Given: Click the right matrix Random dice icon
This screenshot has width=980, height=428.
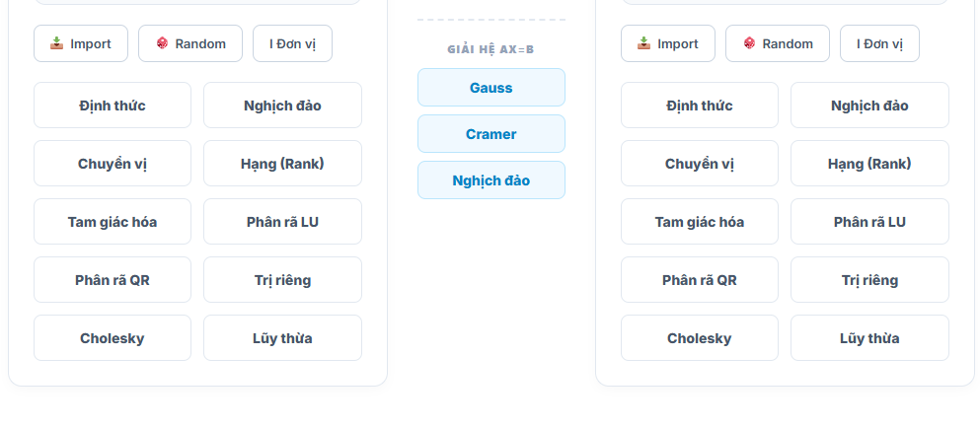Looking at the screenshot, I should (750, 43).
